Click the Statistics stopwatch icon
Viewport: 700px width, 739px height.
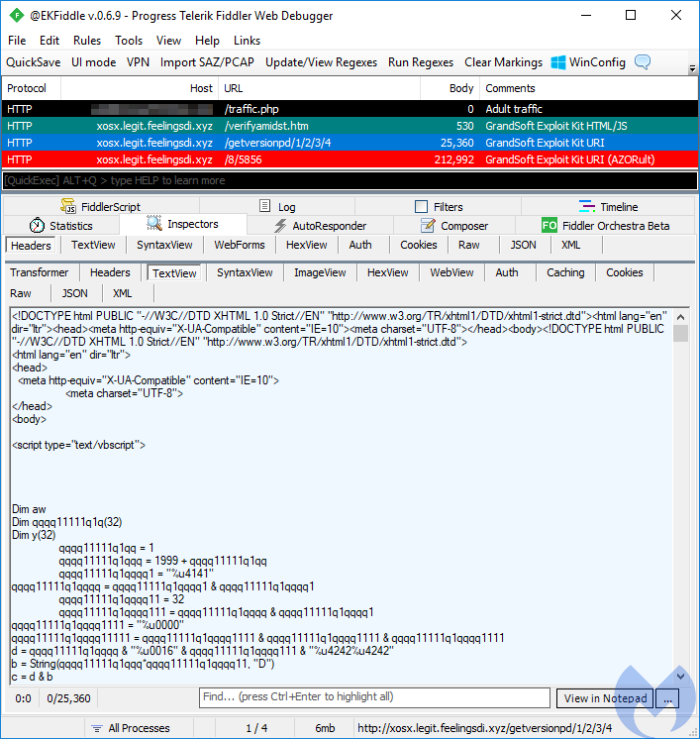[x=37, y=225]
